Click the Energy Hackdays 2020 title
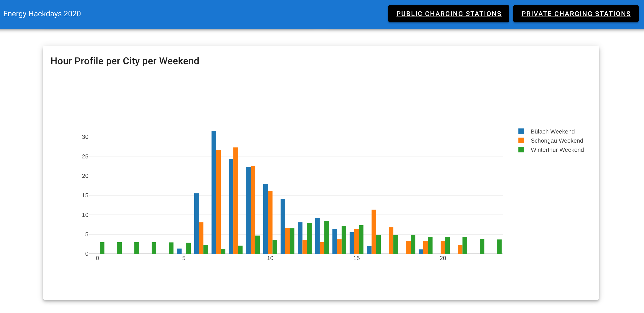The image size is (644, 313). [42, 14]
